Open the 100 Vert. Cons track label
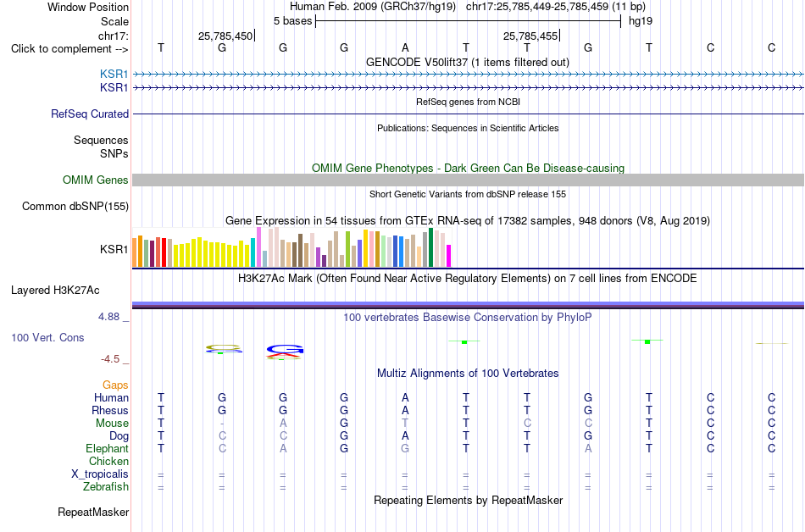Screen dimensions: 805x532 coord(47,337)
